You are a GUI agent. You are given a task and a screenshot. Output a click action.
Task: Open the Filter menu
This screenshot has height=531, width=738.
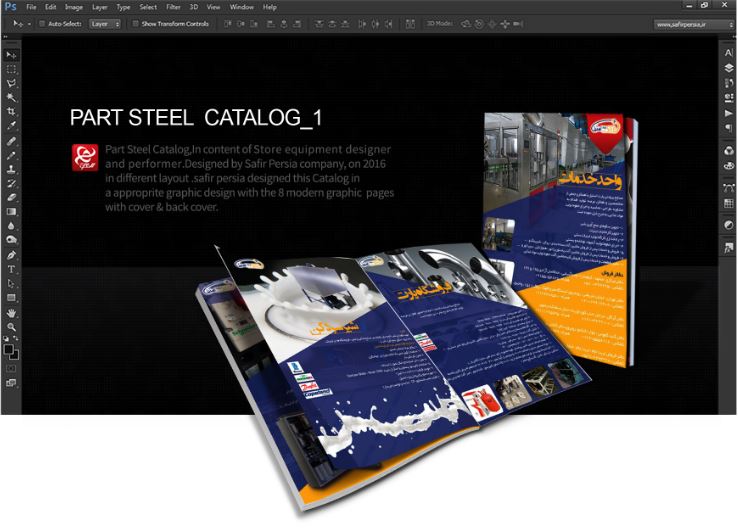(173, 7)
